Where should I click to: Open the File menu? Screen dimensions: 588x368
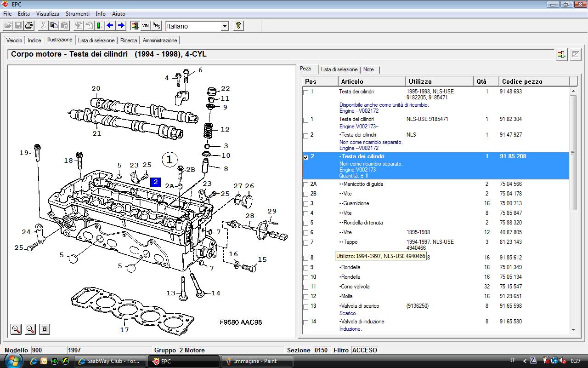coord(7,14)
